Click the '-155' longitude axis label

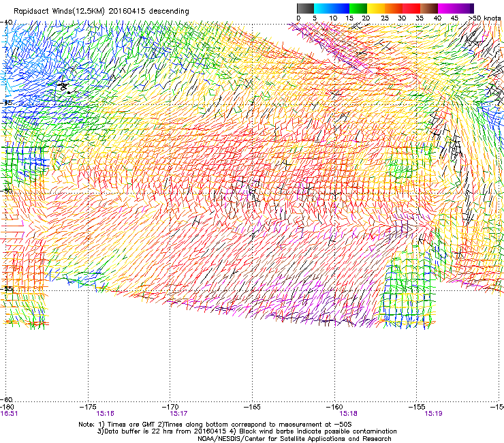click(x=417, y=407)
